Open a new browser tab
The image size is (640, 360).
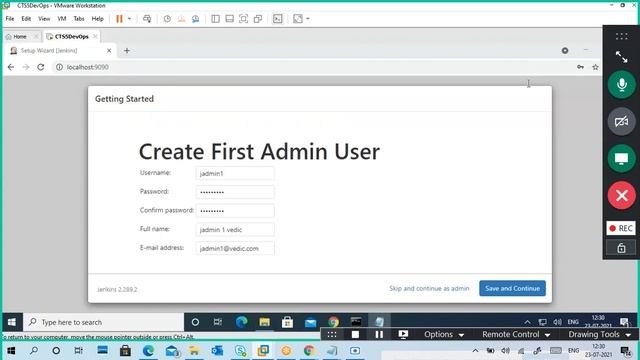127,51
